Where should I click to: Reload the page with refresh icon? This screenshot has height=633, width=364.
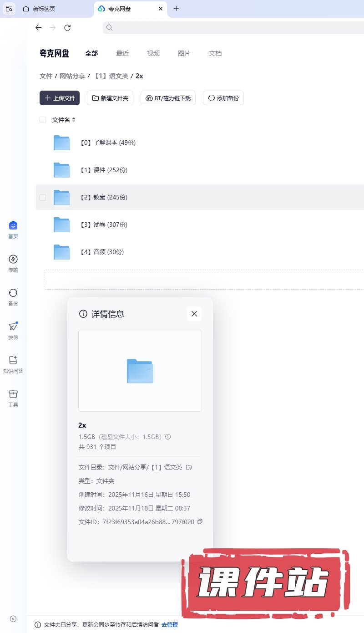click(67, 28)
